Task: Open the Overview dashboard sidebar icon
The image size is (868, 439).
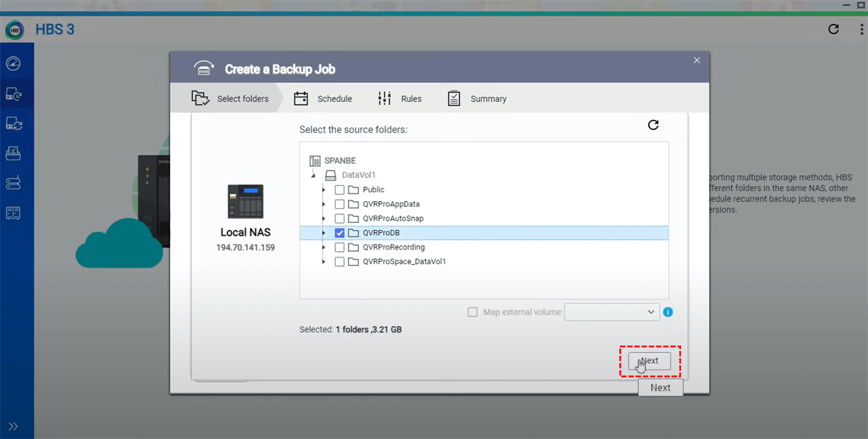Action: 13,64
